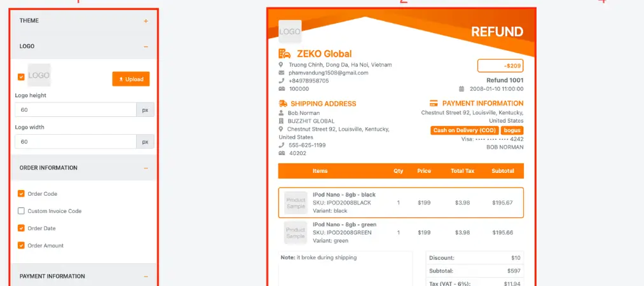
Task: Click the envelope icon by email address
Action: [x=282, y=72]
